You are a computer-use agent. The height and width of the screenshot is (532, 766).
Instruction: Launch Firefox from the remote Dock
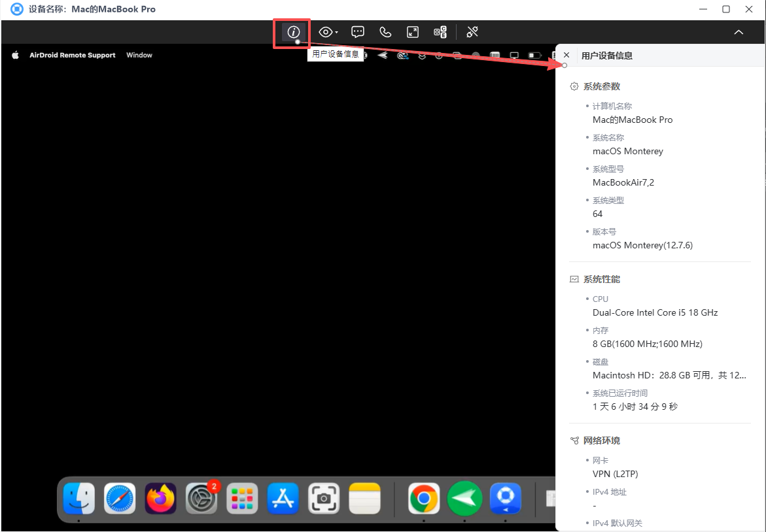[160, 498]
